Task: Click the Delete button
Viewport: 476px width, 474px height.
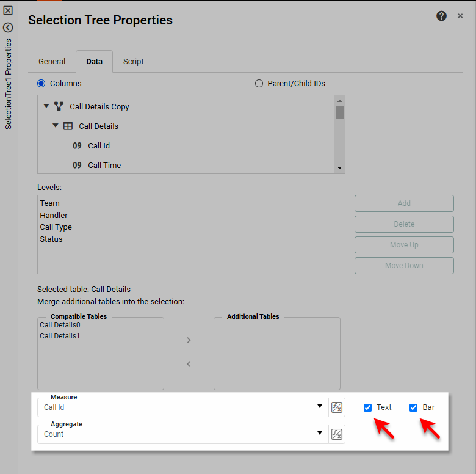Action: pos(404,224)
